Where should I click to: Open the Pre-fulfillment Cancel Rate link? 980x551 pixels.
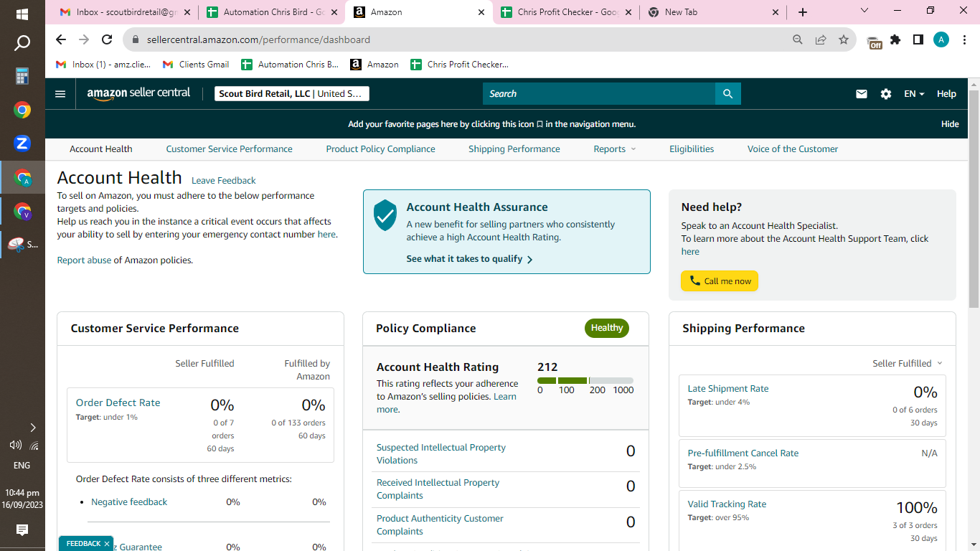(x=743, y=453)
